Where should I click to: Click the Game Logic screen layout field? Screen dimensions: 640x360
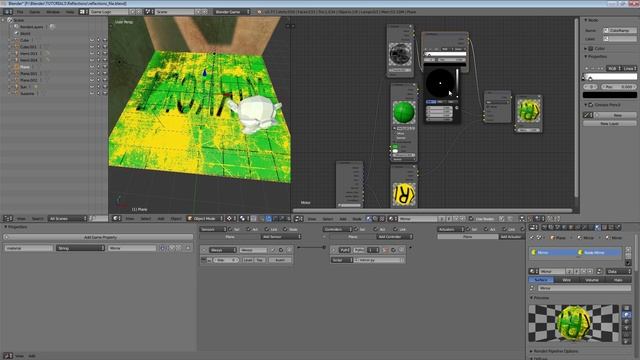coord(109,12)
